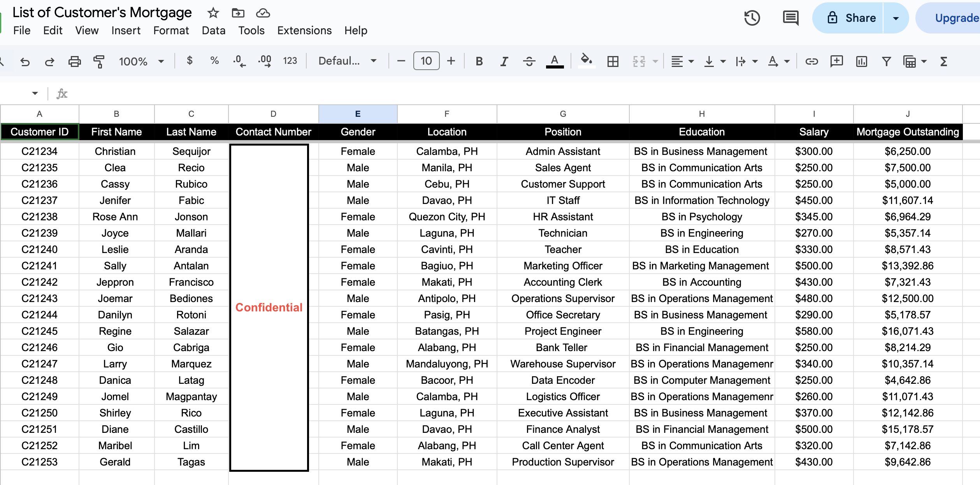Expand the Share options arrow
The width and height of the screenshot is (980, 485).
coord(896,18)
